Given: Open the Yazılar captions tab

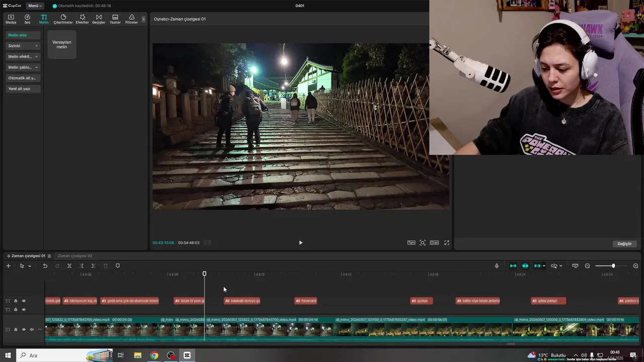Looking at the screenshot, I should point(115,19).
